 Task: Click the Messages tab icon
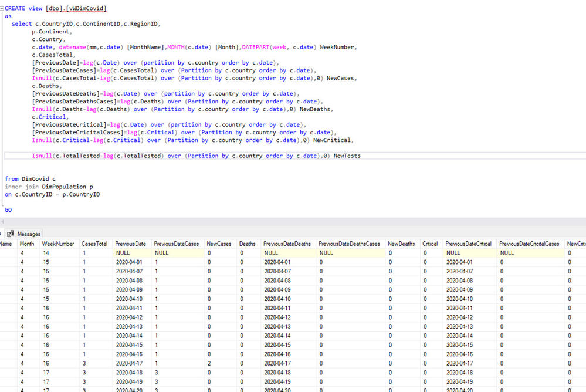tap(11, 234)
